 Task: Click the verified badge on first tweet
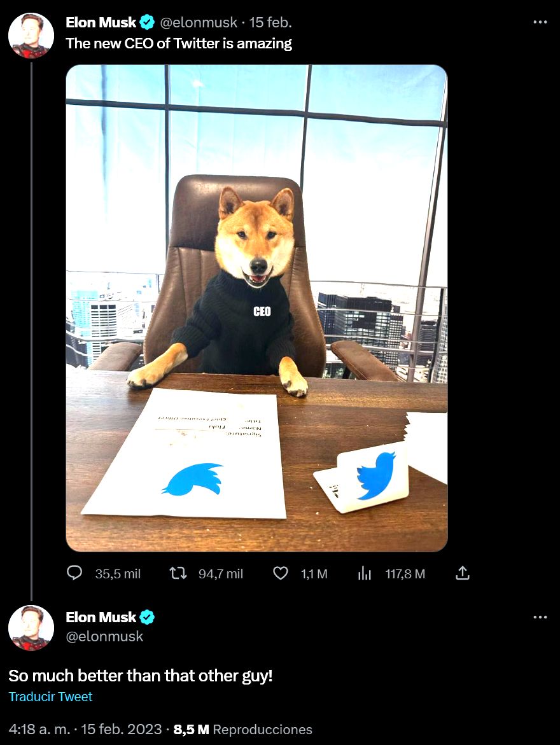pos(147,23)
